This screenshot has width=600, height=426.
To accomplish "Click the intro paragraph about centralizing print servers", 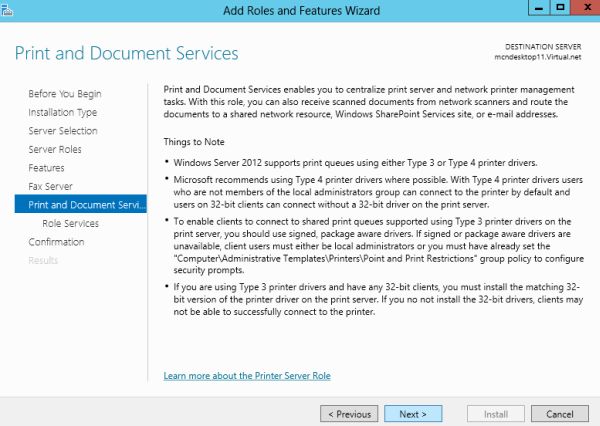I will point(369,102).
